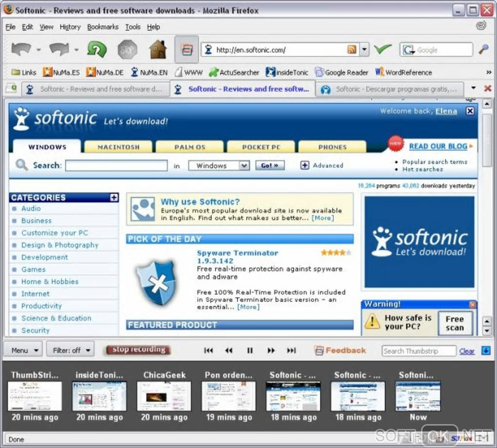This screenshot has height=448, width=497.
Task: Open the NuMa.ES bookmark
Action: pos(61,72)
